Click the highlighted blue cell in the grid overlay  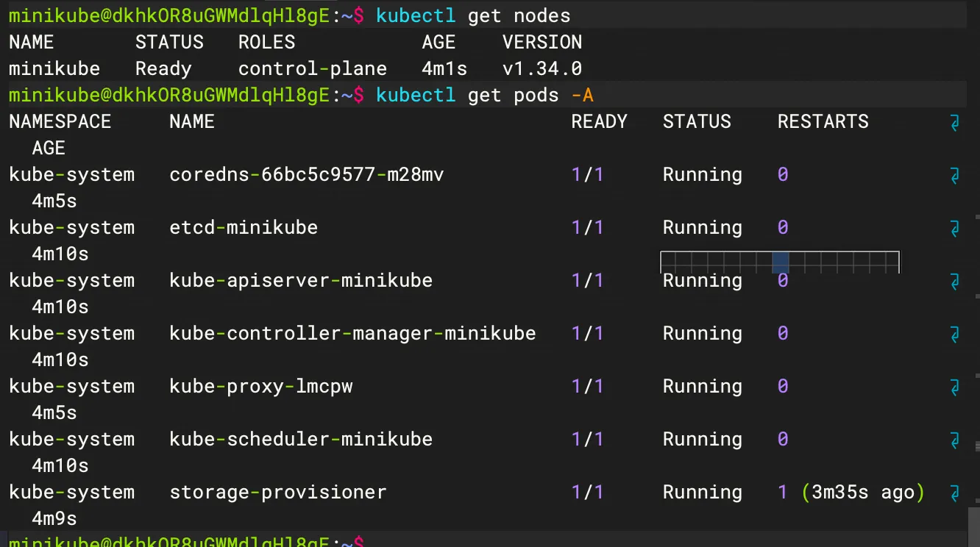pyautogui.click(x=781, y=262)
